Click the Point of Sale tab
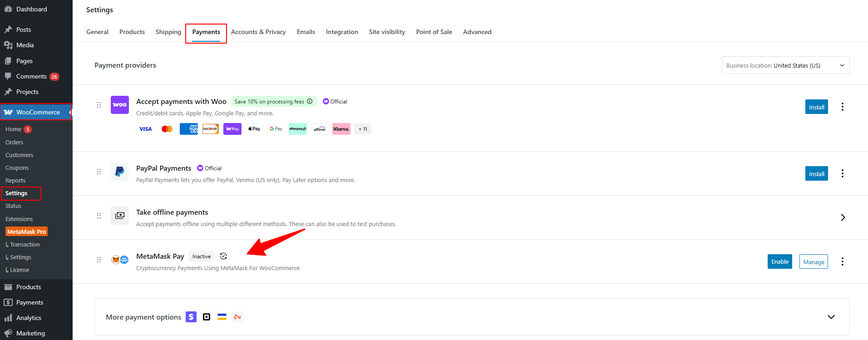 coord(434,32)
